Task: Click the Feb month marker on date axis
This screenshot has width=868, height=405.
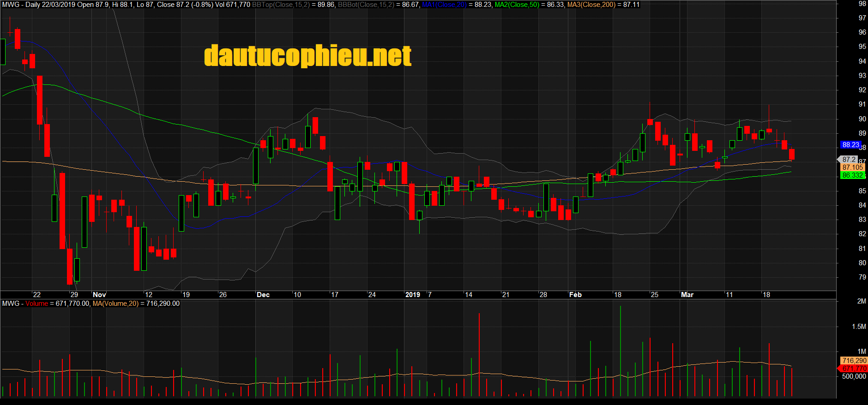Action: point(575,295)
